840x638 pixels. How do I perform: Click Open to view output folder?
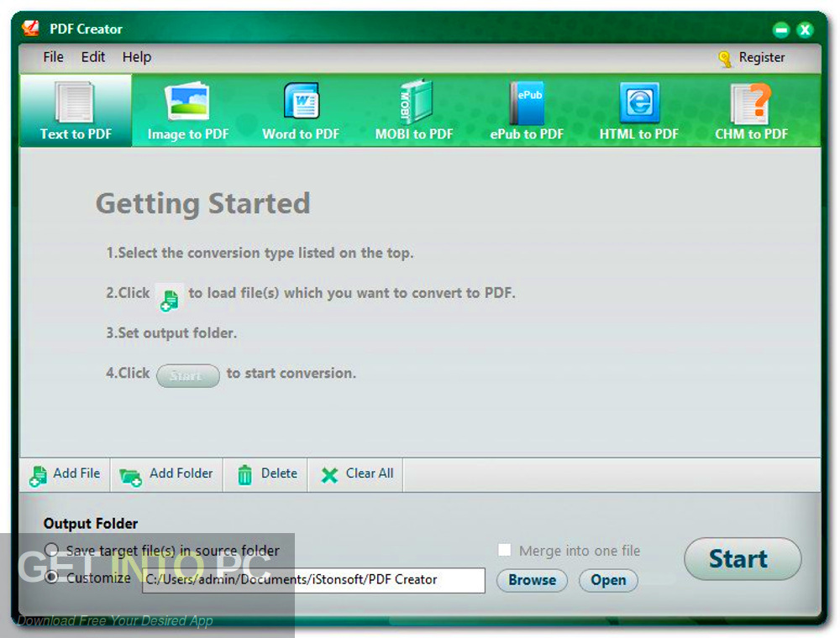[608, 580]
